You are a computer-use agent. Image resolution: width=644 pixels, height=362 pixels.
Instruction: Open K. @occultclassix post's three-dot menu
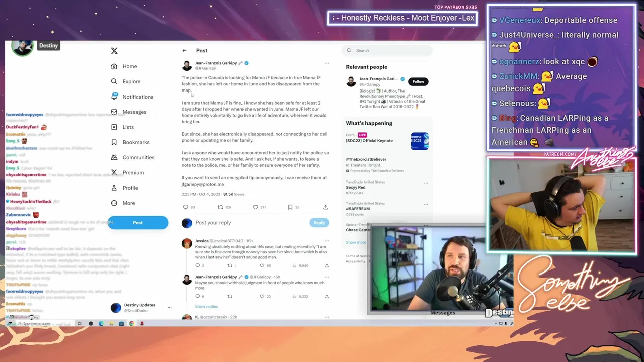coord(327,317)
